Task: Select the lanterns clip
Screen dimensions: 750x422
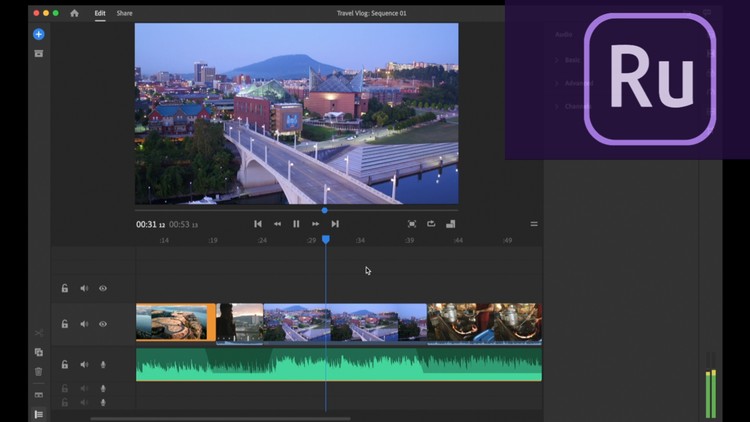Action: (x=485, y=323)
